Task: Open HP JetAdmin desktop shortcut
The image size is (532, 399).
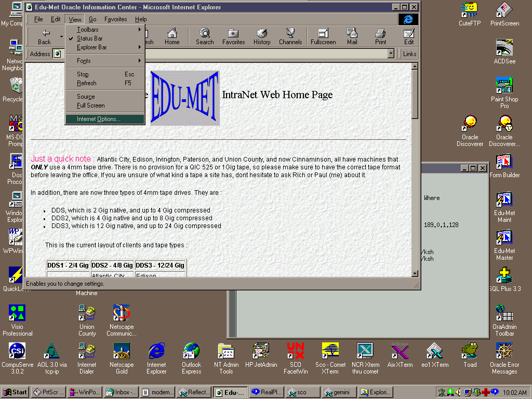Action: click(x=261, y=355)
